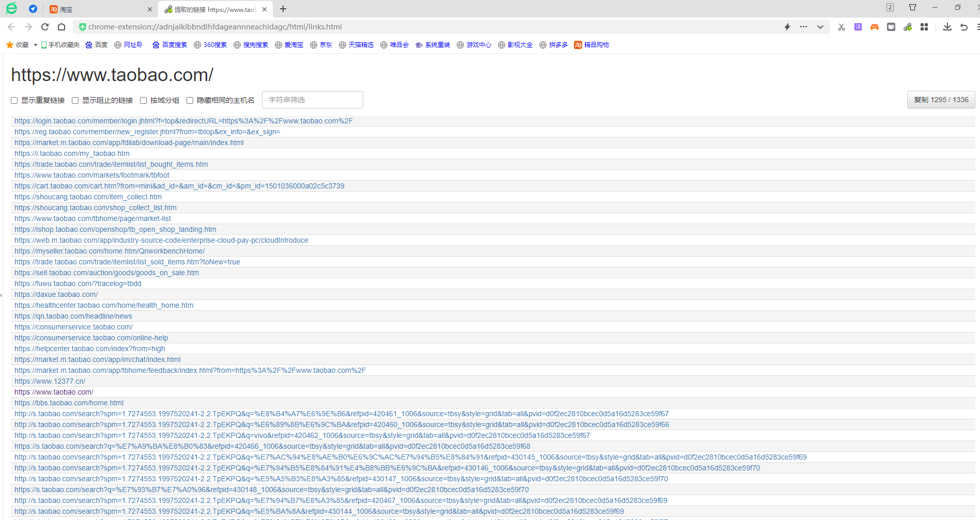Open the login.taobao.com member login link
This screenshot has height=520, width=980.
coord(183,121)
